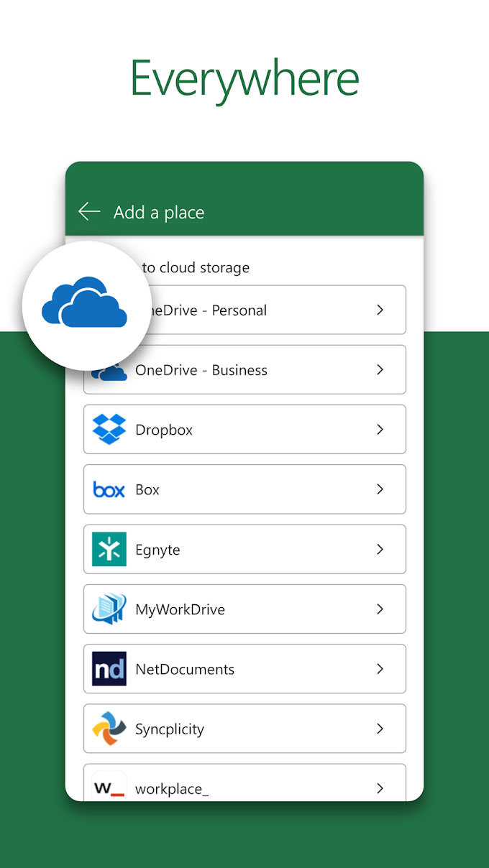Click the Everywhere headline text
Screen dimensions: 489x868
[x=244, y=80]
